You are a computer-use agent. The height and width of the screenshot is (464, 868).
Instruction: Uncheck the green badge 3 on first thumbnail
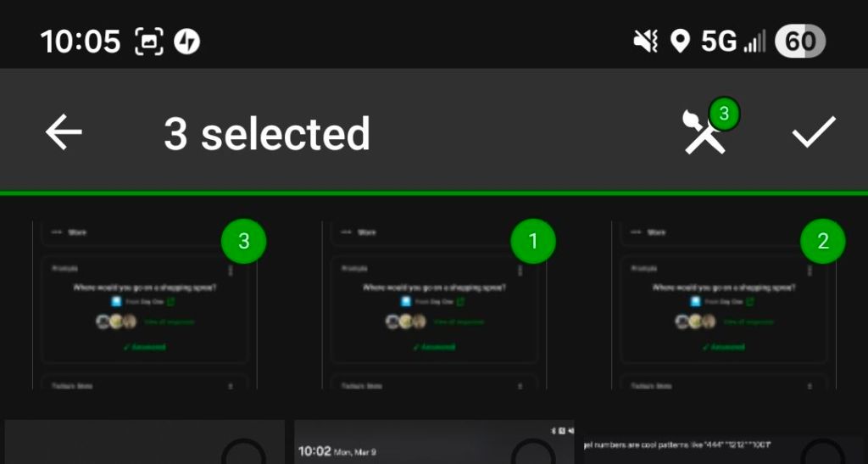pos(244,242)
